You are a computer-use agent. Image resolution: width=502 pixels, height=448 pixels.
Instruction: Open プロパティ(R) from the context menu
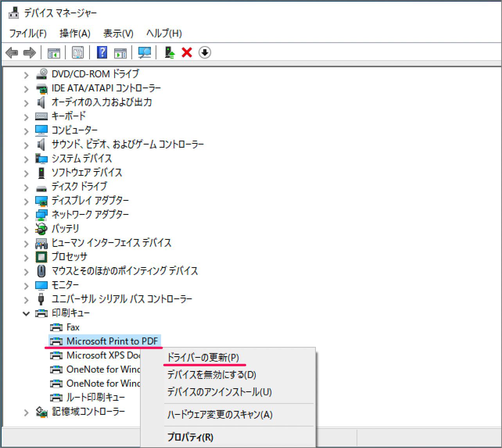190,437
